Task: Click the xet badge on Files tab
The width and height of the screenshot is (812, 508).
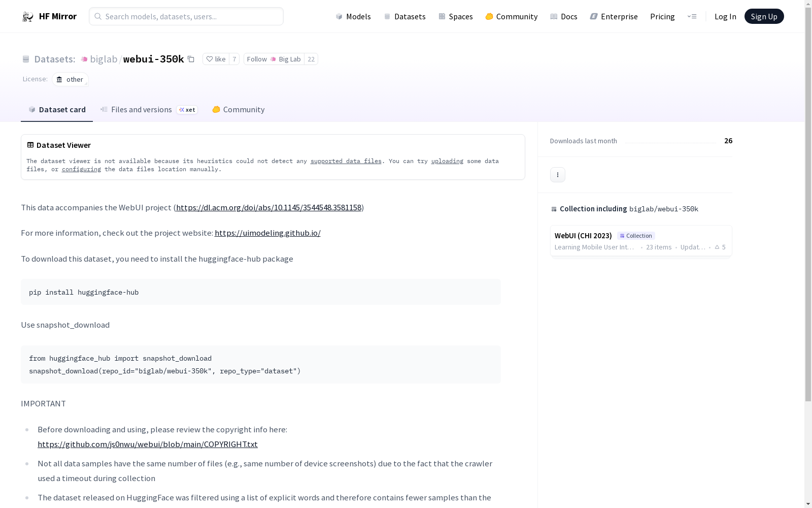Action: click(187, 110)
